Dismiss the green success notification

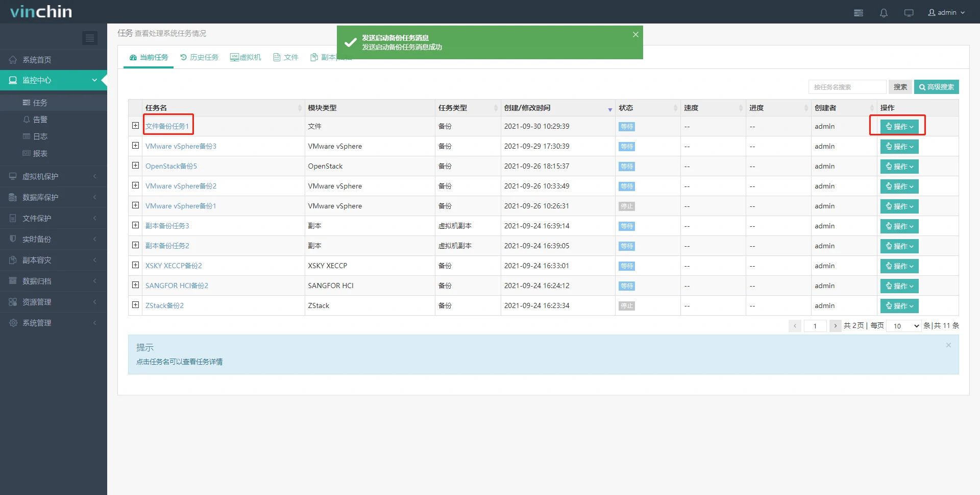(x=635, y=35)
